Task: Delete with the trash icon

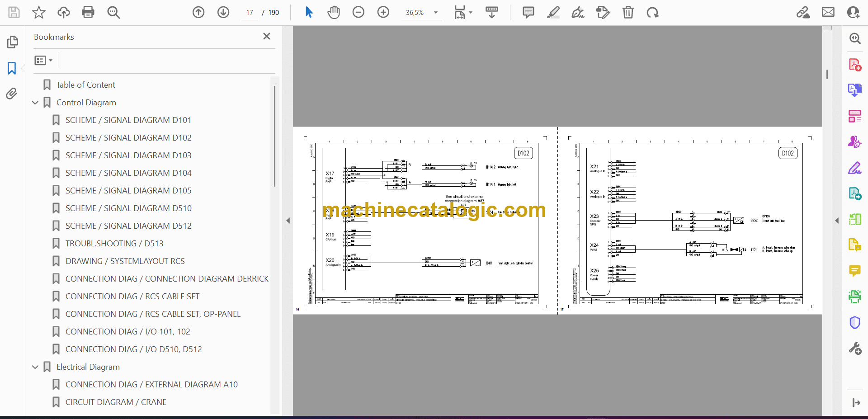Action: 628,12
